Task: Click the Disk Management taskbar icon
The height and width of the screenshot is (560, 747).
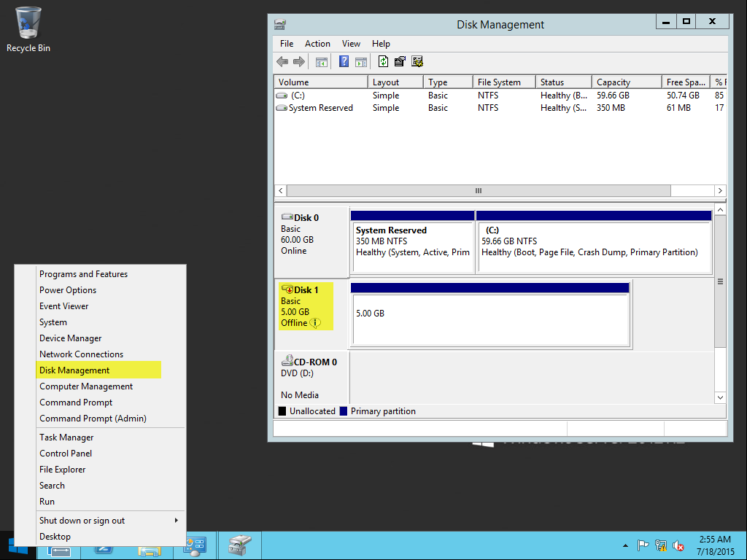Action: [x=239, y=545]
